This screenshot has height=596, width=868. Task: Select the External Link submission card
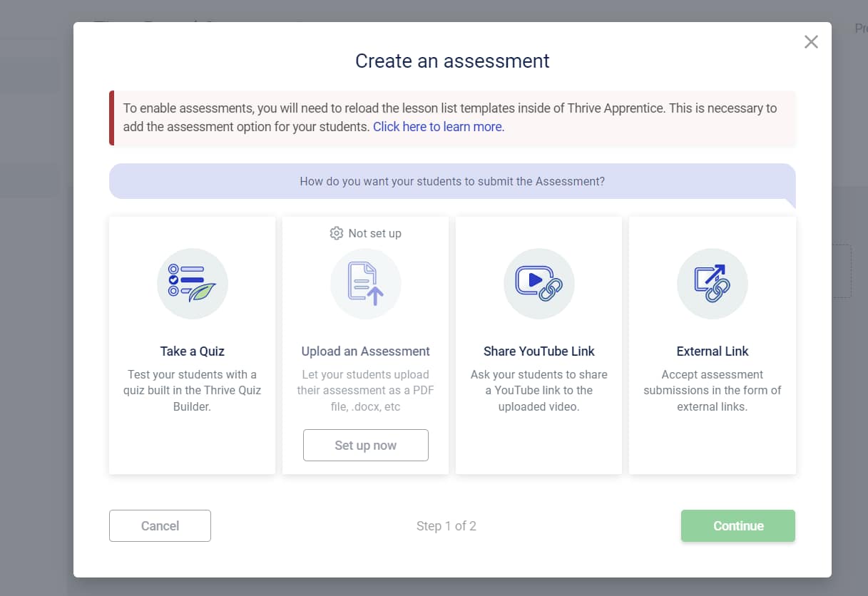(x=712, y=346)
